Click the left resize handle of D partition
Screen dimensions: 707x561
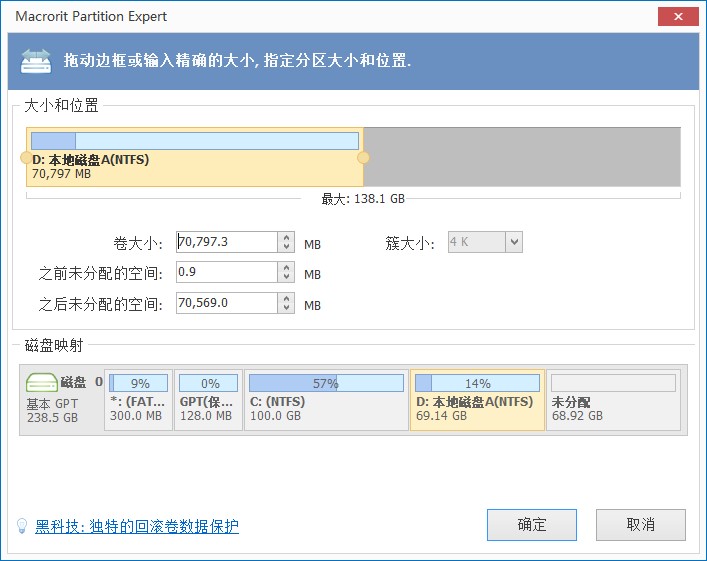26,158
